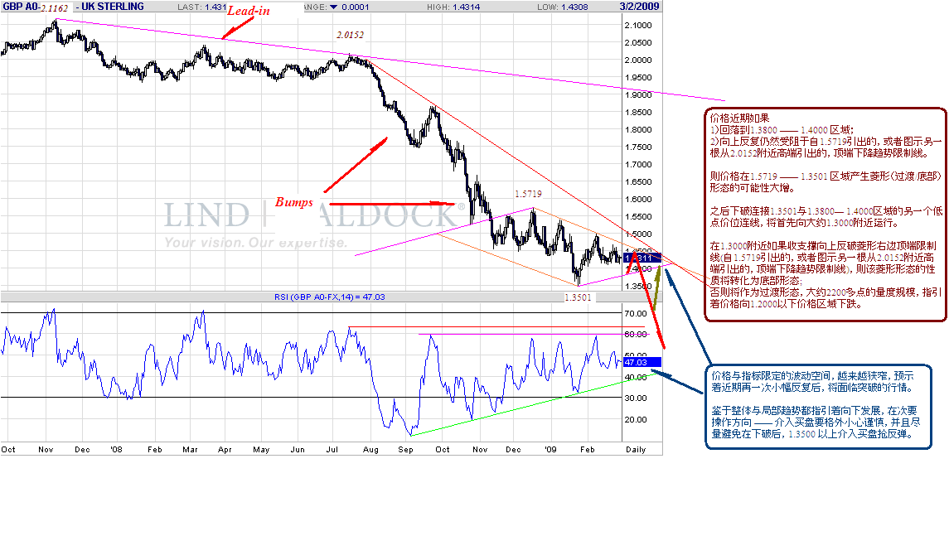The height and width of the screenshot is (560, 949).
Task: Click the 2.0500 price axis label
Action: (638, 43)
